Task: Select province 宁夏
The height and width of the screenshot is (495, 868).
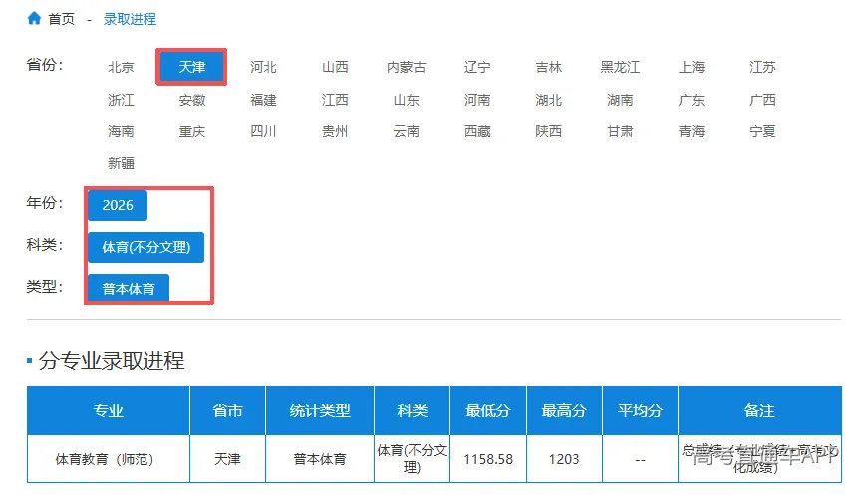Action: pos(762,131)
